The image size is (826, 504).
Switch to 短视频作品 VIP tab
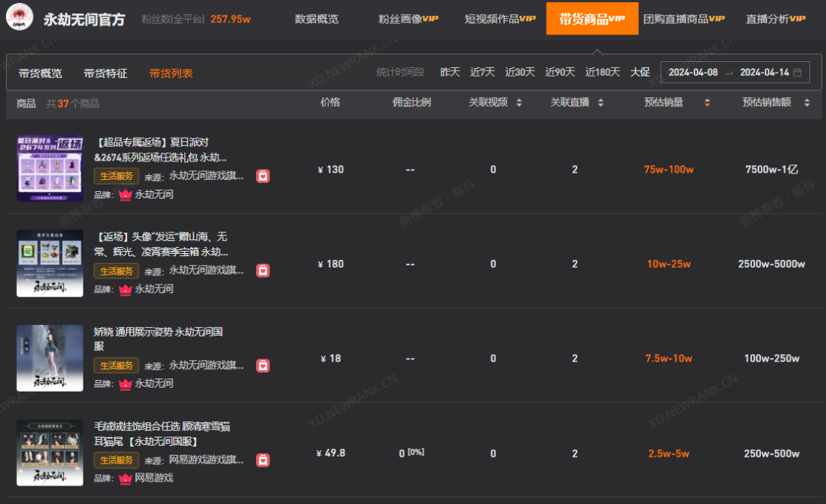[500, 19]
